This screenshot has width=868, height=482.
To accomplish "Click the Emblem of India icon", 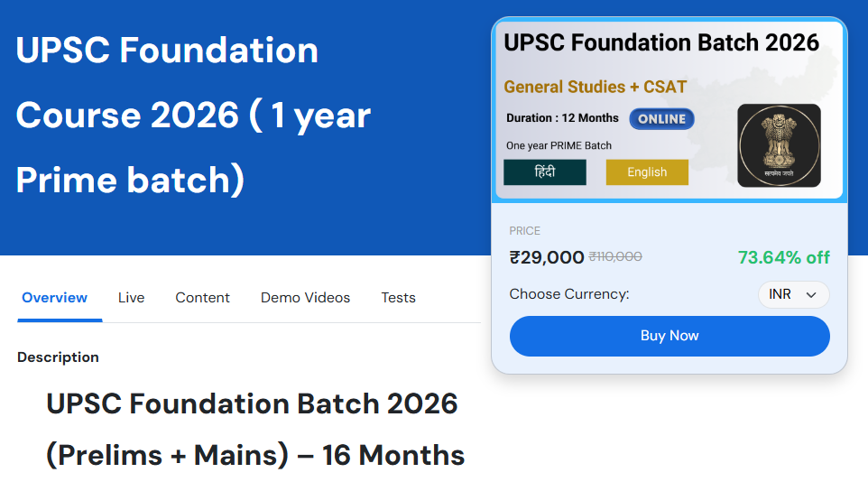I will coord(779,145).
